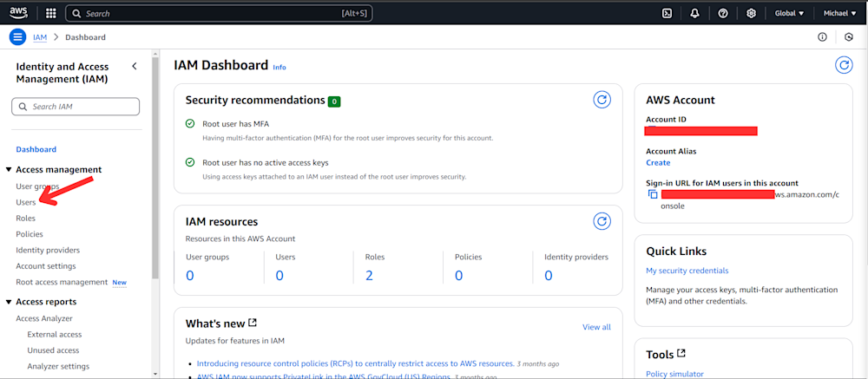Screen dimensions: 868x379
Task: Open the help question mark icon
Action: coord(723,13)
